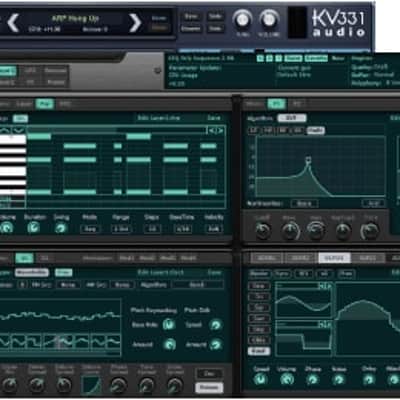The width and height of the screenshot is (400, 400).
Task: Click the highlighted wavetable frame thumbnail
Action: [60, 342]
